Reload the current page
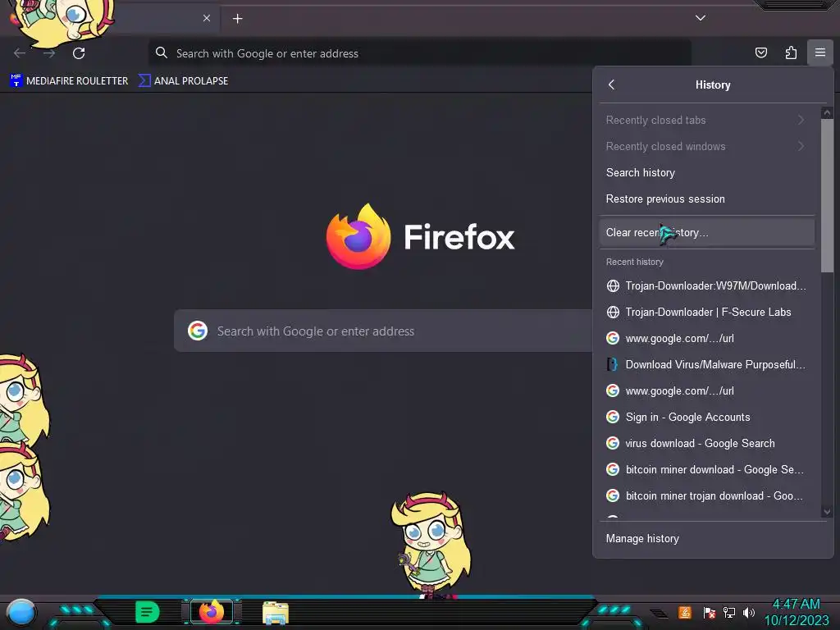This screenshot has height=630, width=840. pyautogui.click(x=79, y=53)
